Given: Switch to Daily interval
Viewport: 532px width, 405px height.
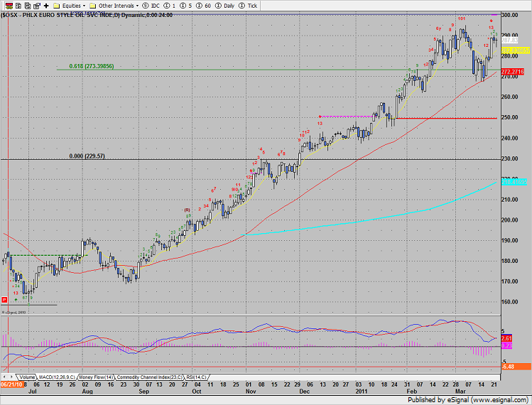Looking at the screenshot, I should (225, 6).
